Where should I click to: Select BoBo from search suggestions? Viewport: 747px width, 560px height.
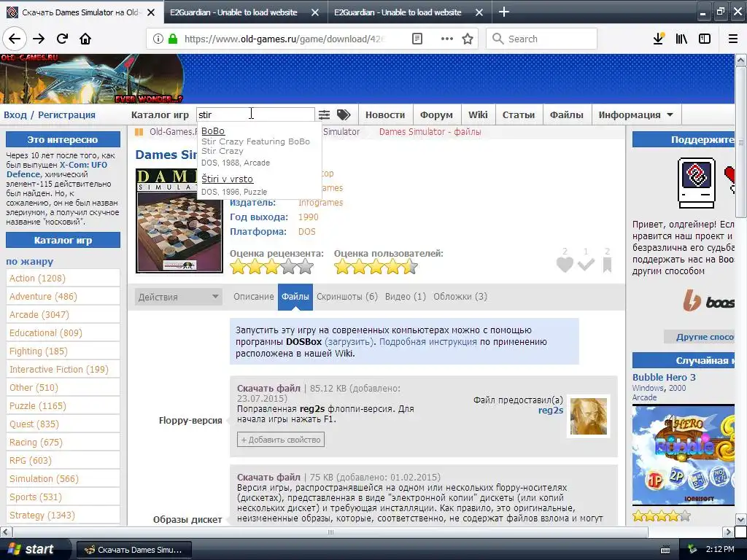pyautogui.click(x=213, y=131)
